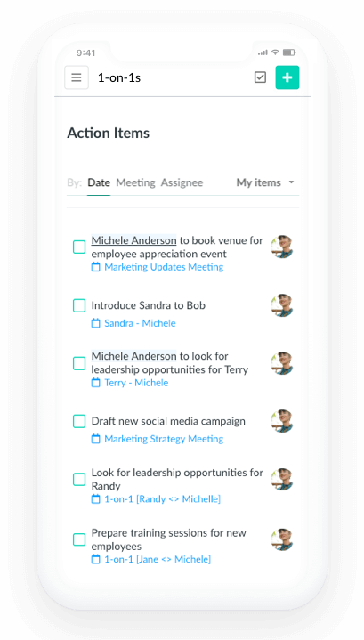Switch grouping to Assignee tab
Image resolution: width=364 pixels, height=640 pixels.
182,182
